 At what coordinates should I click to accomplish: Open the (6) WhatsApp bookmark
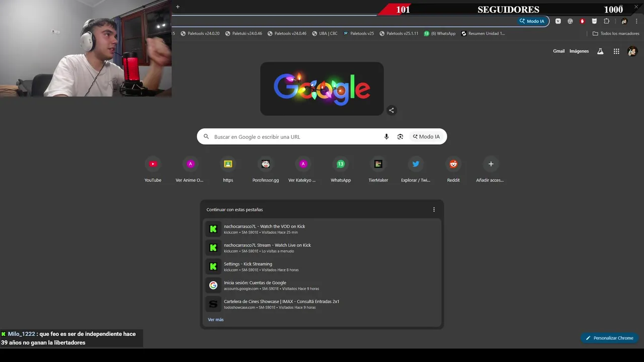tap(440, 34)
